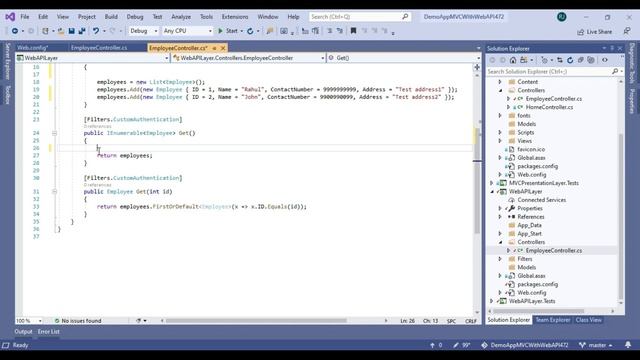Expand the Scripts folder
The width and height of the screenshot is (640, 360).
click(500, 133)
